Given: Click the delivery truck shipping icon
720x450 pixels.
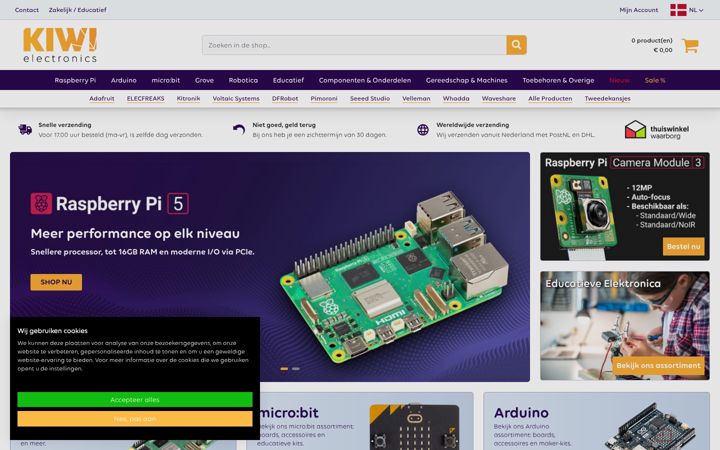Looking at the screenshot, I should [x=25, y=129].
